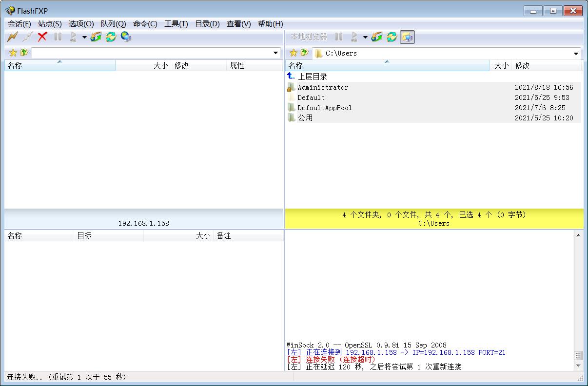Viewport: 588px width, 386px height.
Task: Click the log scrollbar thumb
Action: pyautogui.click(x=579, y=355)
